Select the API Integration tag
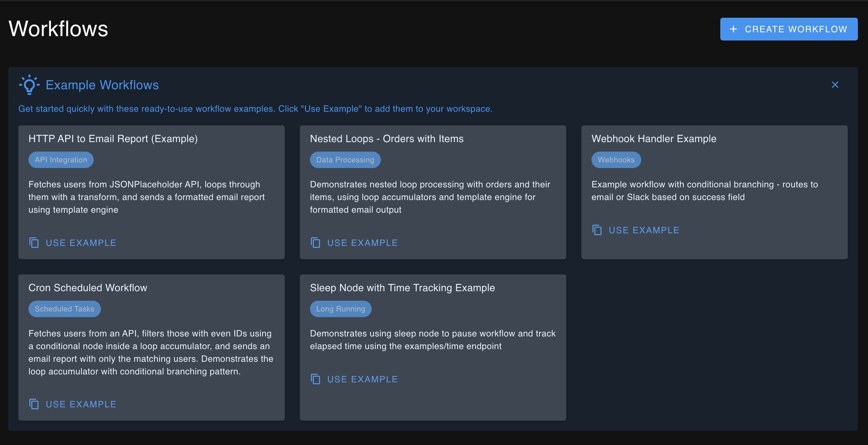The height and width of the screenshot is (445, 868). click(61, 160)
